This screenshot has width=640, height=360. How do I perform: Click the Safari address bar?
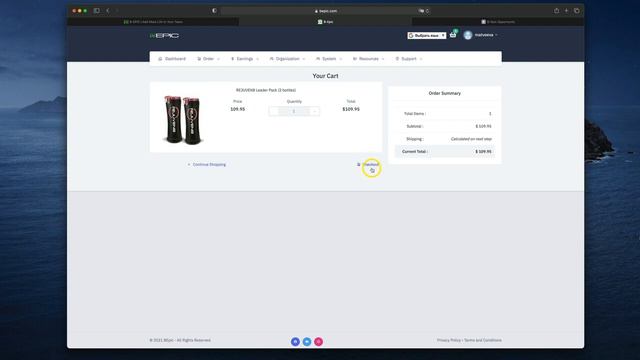pyautogui.click(x=326, y=11)
